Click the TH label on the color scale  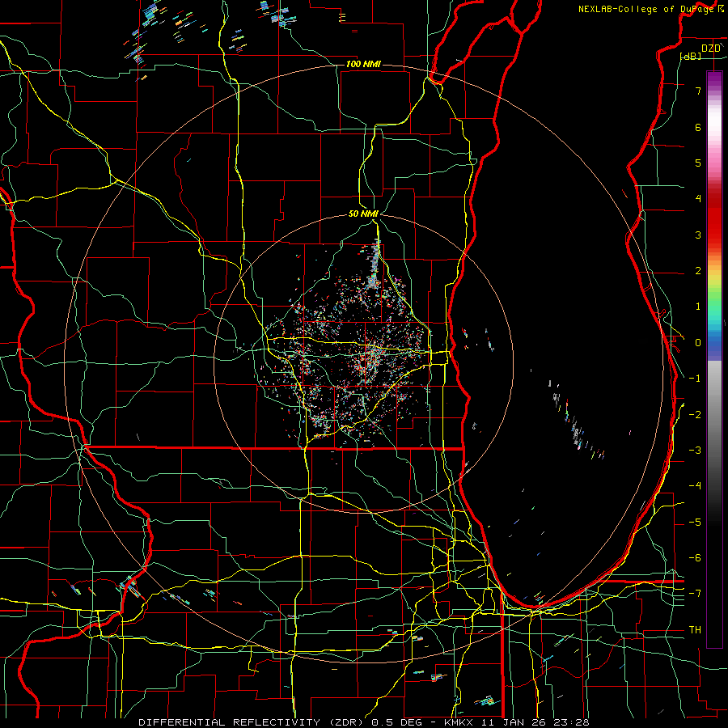coord(695,630)
